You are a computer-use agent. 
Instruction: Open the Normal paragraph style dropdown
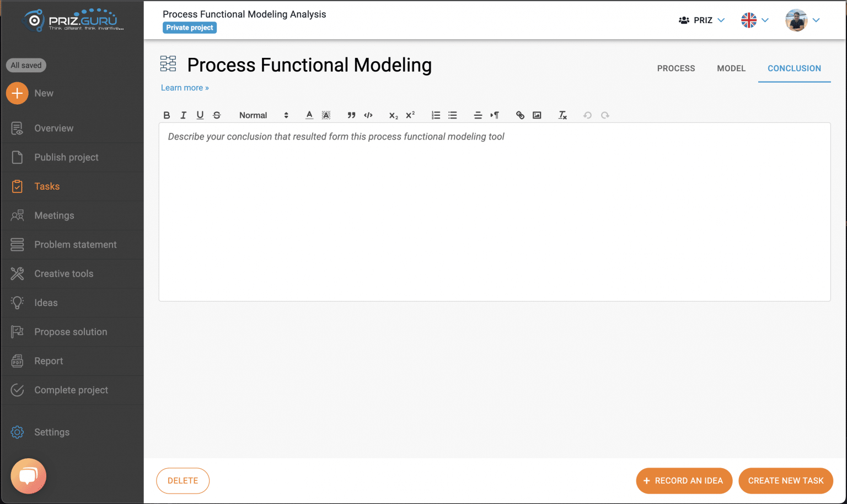click(264, 115)
